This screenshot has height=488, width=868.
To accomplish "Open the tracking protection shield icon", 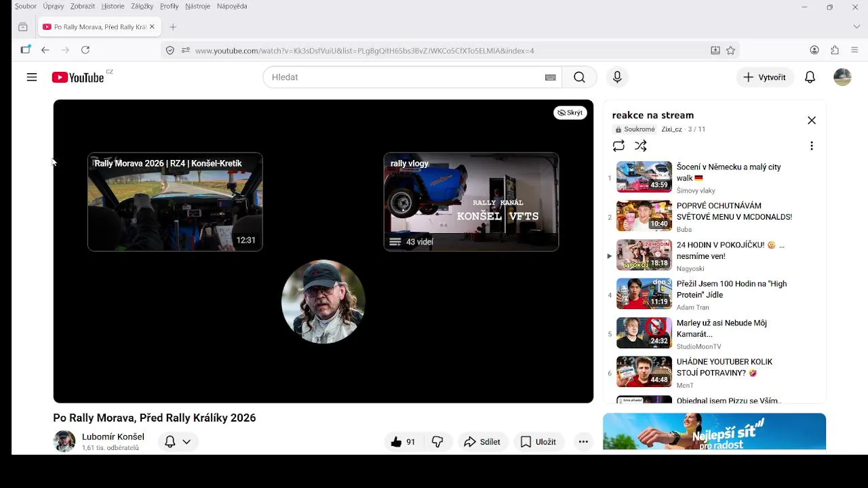I will coord(170,50).
